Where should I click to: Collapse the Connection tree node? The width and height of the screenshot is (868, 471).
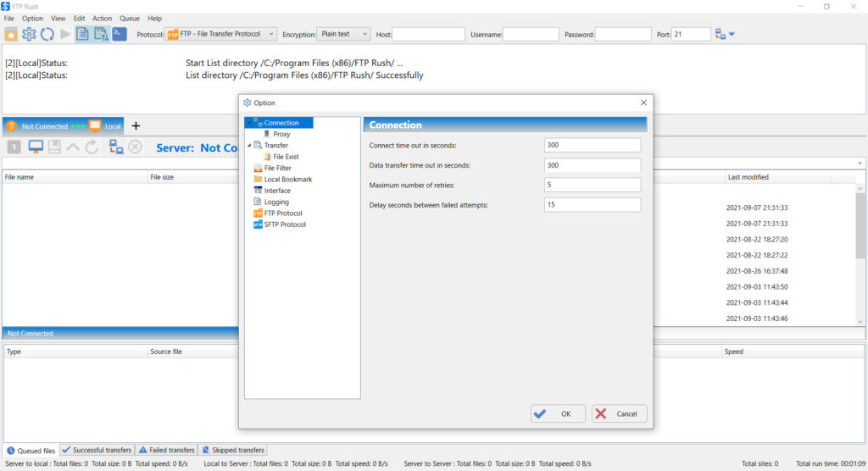(x=250, y=123)
